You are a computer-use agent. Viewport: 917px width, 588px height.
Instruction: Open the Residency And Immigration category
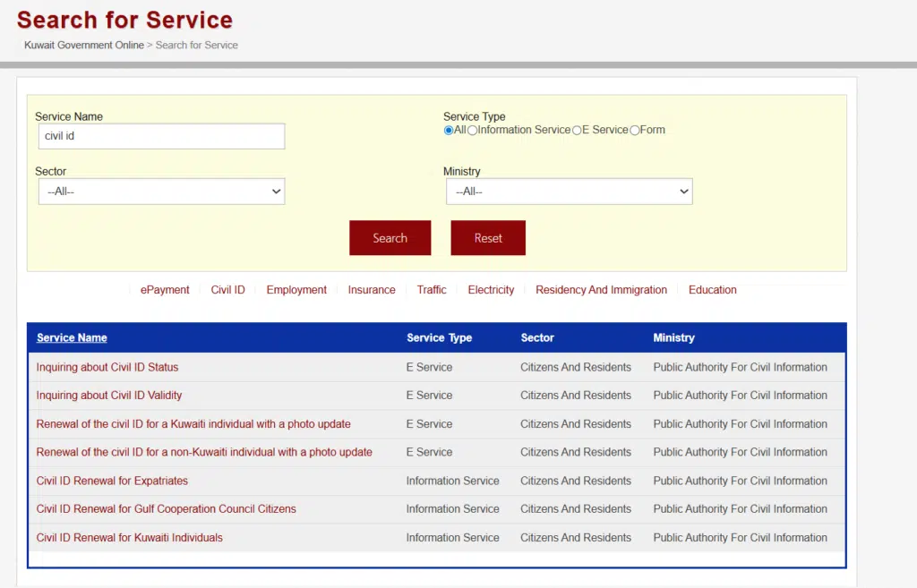click(x=601, y=290)
